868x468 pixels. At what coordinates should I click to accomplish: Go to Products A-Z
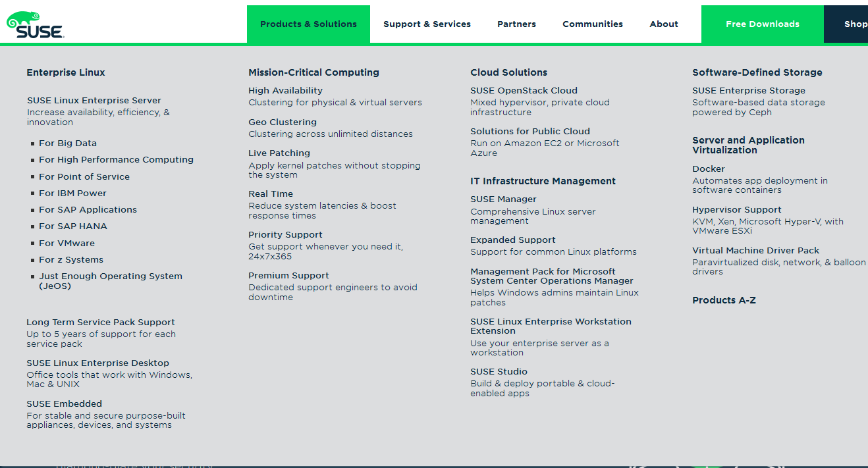pos(724,300)
